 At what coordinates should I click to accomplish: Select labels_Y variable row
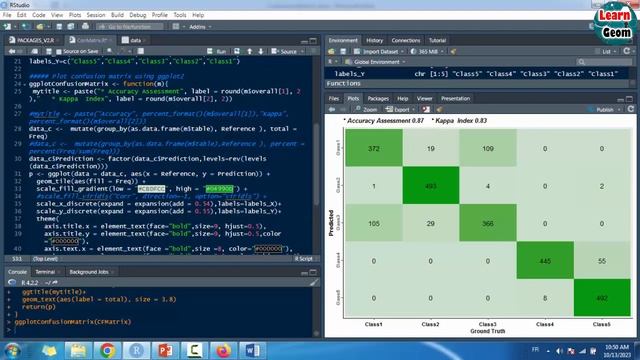click(x=478, y=74)
